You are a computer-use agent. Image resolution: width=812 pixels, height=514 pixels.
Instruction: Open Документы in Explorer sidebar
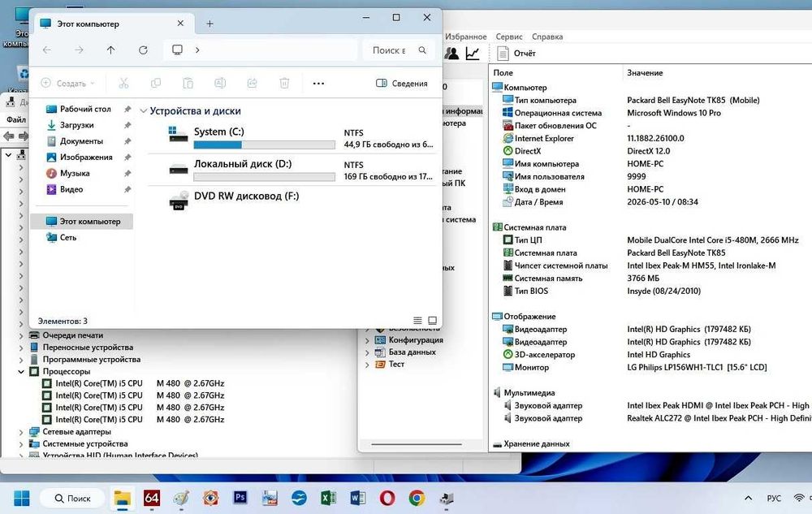[x=81, y=140]
